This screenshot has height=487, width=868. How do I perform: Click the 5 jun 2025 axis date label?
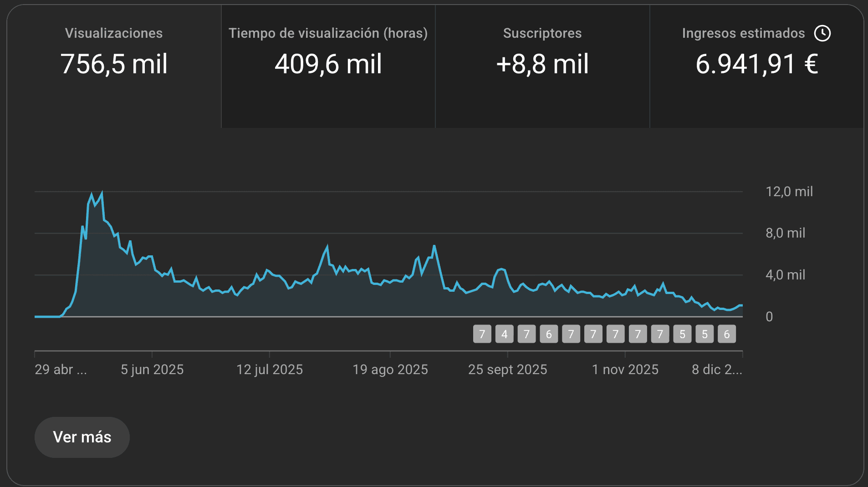click(152, 370)
